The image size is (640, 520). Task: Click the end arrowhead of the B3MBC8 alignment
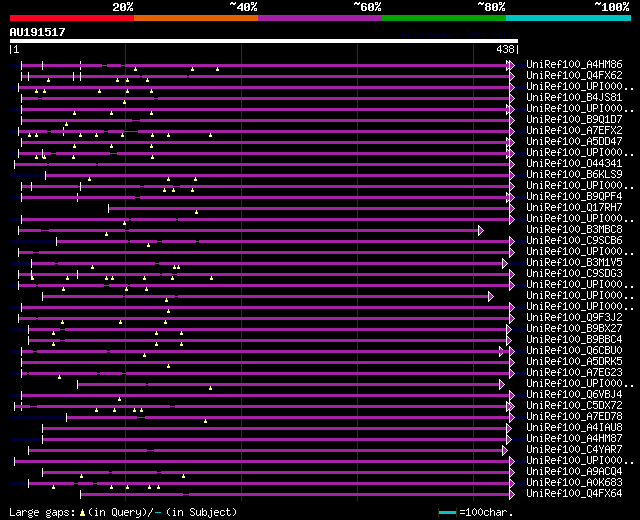[481, 231]
